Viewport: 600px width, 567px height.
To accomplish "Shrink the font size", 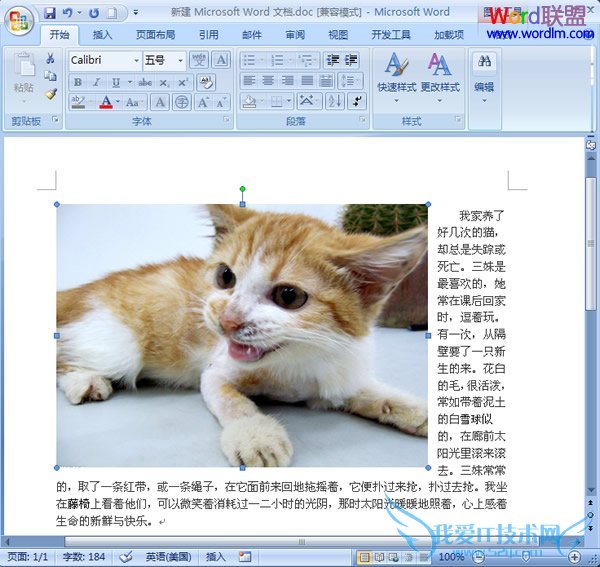I will [221, 102].
